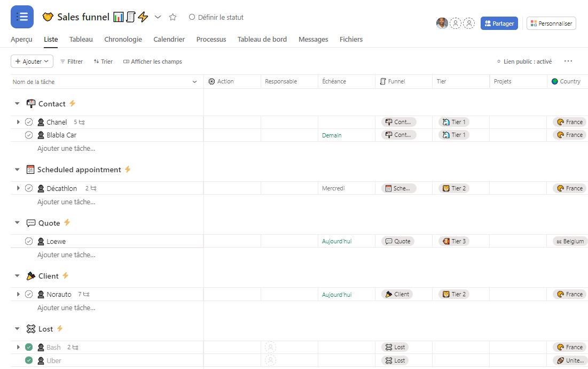Collapse the Contact section

click(x=17, y=104)
